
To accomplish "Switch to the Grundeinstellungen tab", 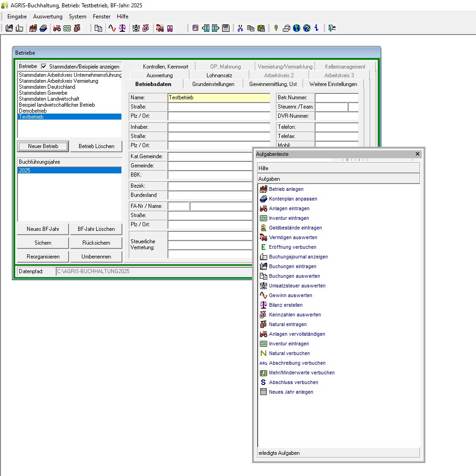I will point(213,84).
